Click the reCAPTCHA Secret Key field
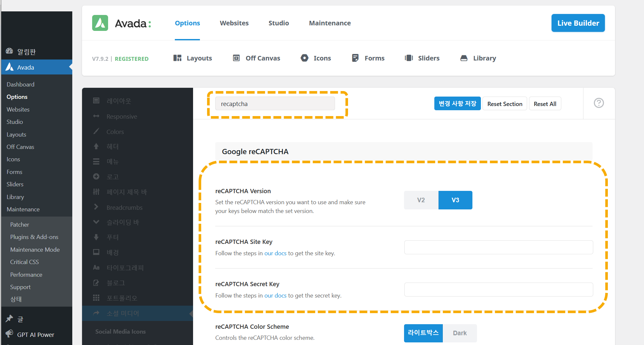The image size is (644, 345). (x=498, y=289)
